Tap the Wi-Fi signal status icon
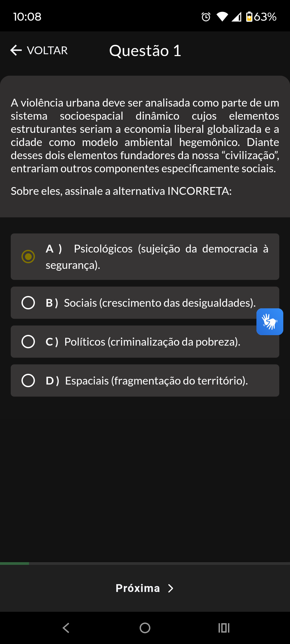The image size is (290, 644). (222, 17)
